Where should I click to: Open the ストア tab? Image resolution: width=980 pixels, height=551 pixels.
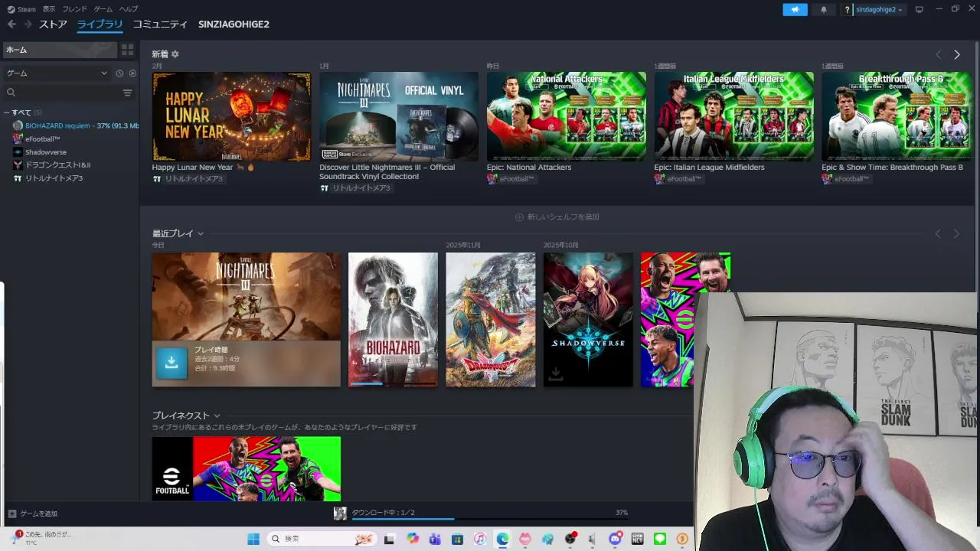click(x=53, y=24)
